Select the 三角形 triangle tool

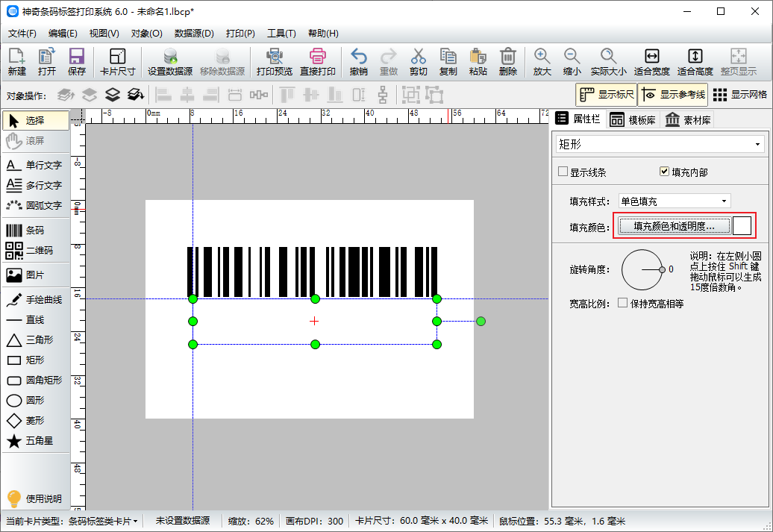[x=36, y=339]
